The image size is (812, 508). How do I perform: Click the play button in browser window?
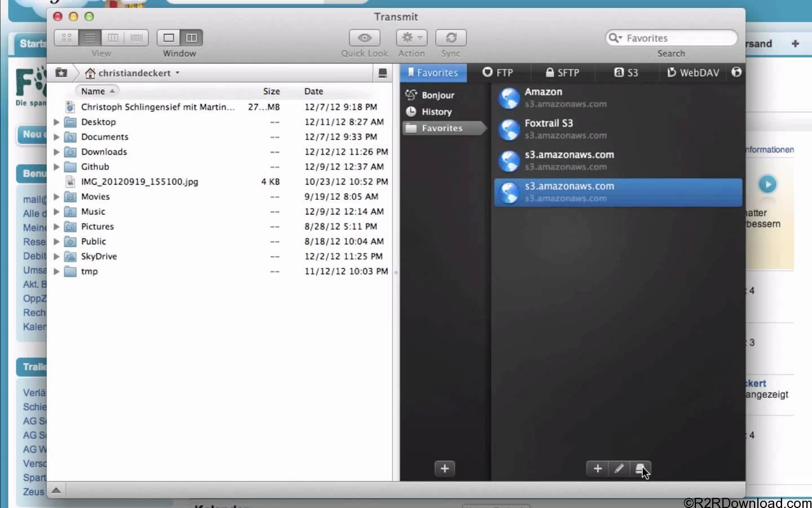click(x=767, y=184)
